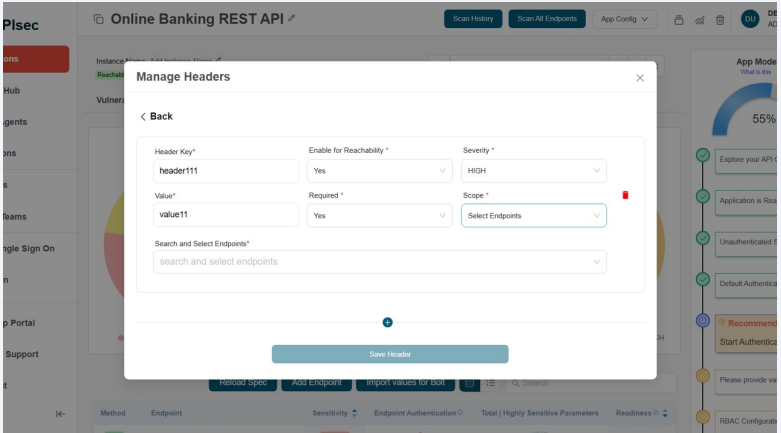Expand the Scope dropdown

[533, 215]
